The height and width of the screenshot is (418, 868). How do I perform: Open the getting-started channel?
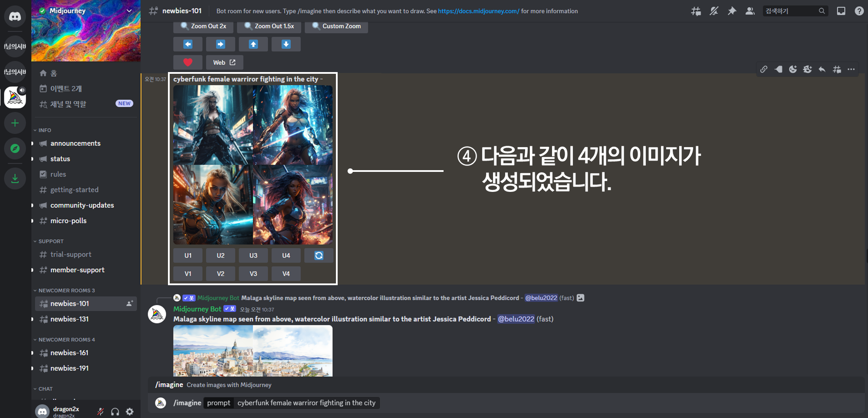(86, 190)
